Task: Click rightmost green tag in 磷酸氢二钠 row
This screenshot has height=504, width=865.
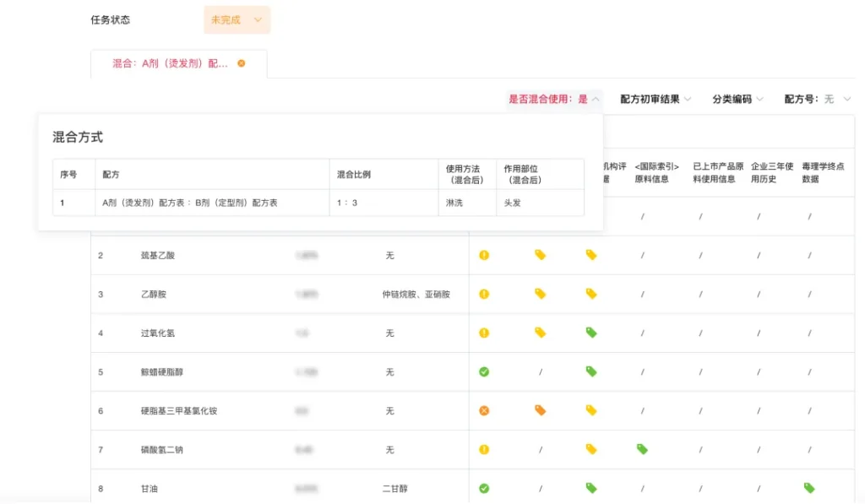Action: coord(642,449)
